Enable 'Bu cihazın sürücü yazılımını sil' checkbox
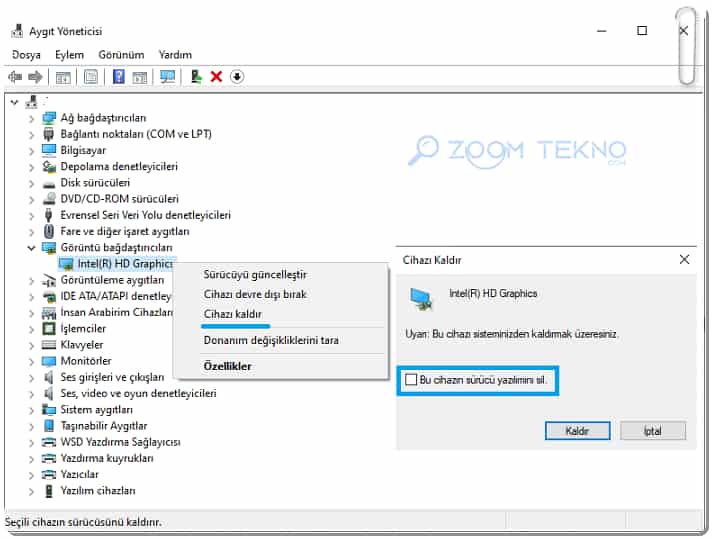The width and height of the screenshot is (712, 539). [x=411, y=380]
